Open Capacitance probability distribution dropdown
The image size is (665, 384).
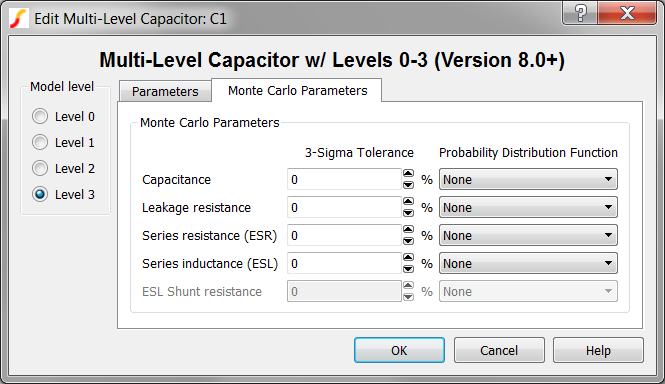pyautogui.click(x=528, y=179)
